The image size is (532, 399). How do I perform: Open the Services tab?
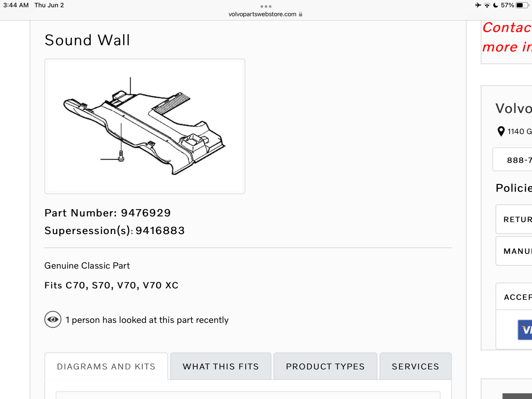tap(415, 366)
